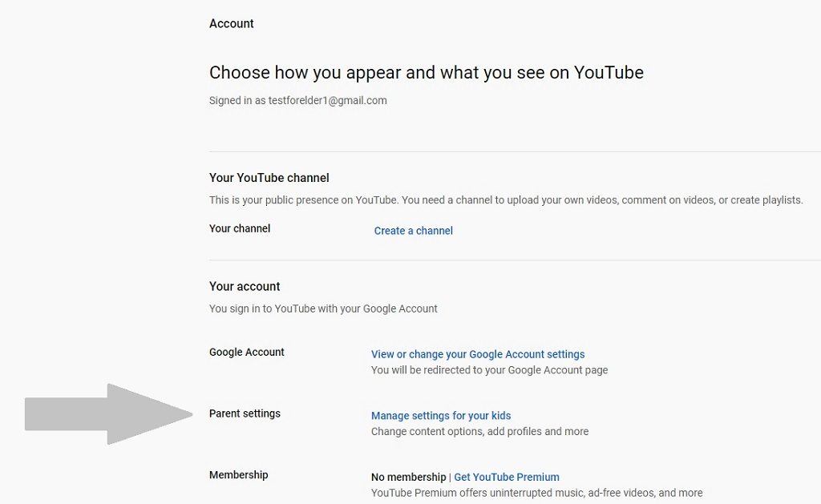The height and width of the screenshot is (504, 821).
Task: Click View or change your Google Account settings
Action: [478, 354]
